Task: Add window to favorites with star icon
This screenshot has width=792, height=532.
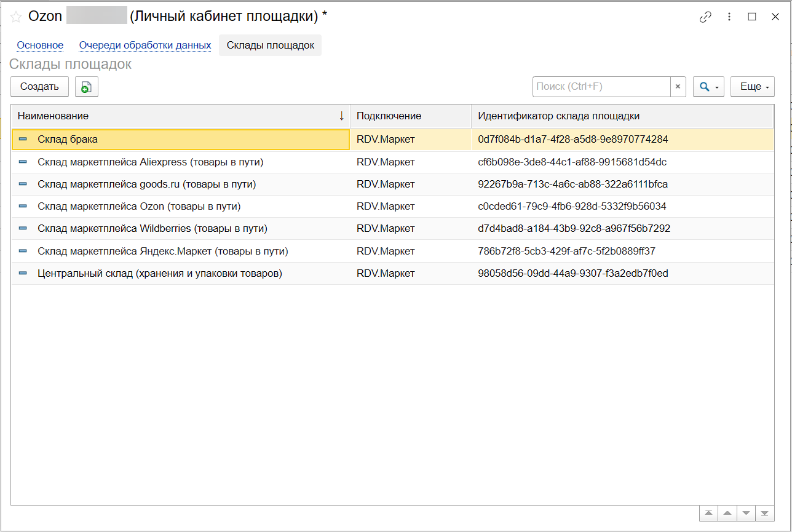Action: [16, 17]
